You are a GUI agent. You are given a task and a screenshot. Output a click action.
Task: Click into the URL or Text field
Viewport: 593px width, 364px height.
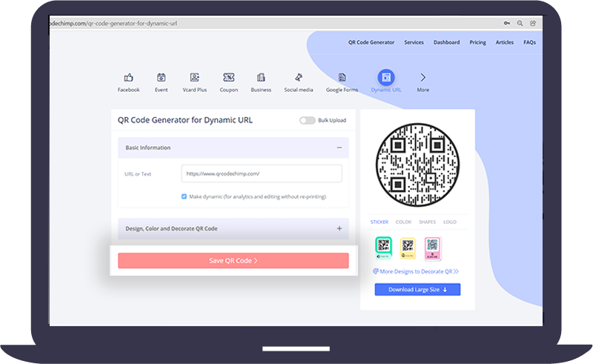(x=262, y=173)
